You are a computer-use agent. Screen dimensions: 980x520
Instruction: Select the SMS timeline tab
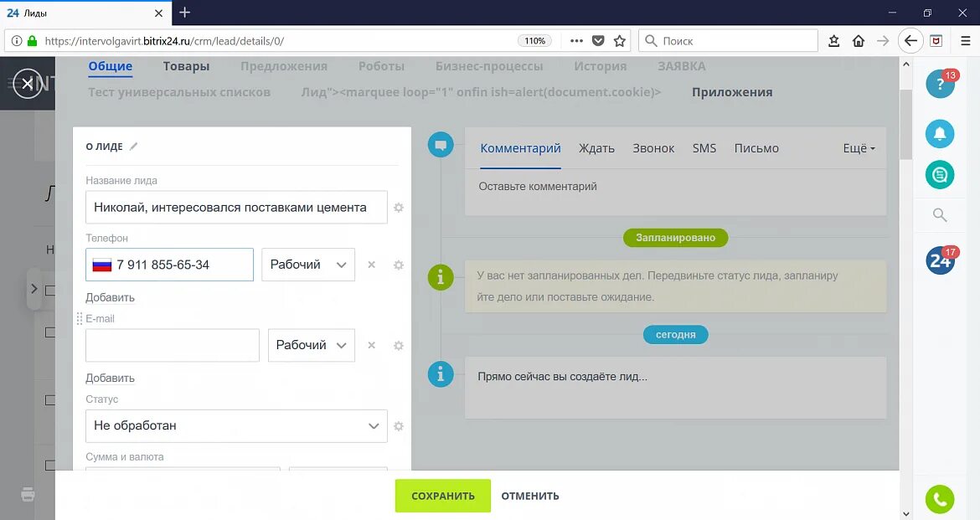pos(704,148)
